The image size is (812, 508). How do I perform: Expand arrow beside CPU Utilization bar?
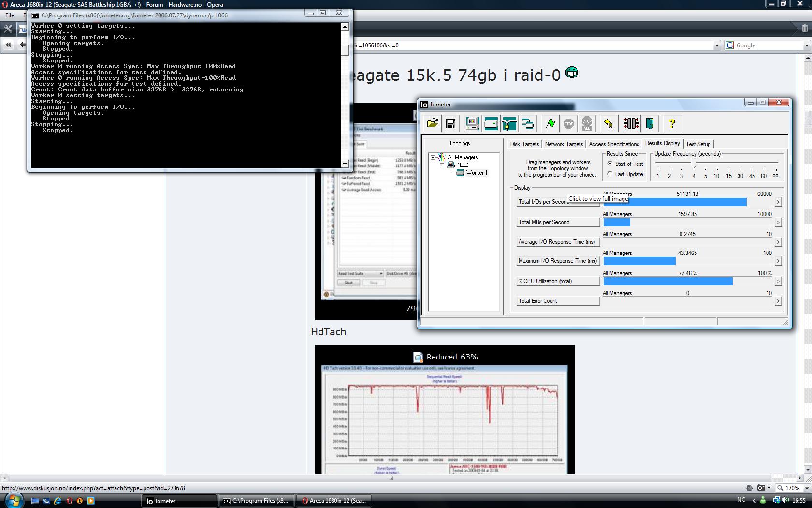(778, 281)
